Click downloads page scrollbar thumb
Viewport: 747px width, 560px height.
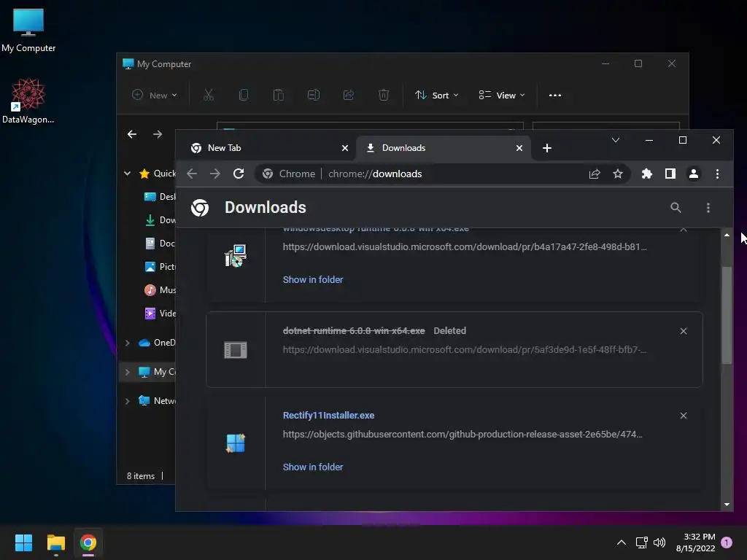(727, 315)
